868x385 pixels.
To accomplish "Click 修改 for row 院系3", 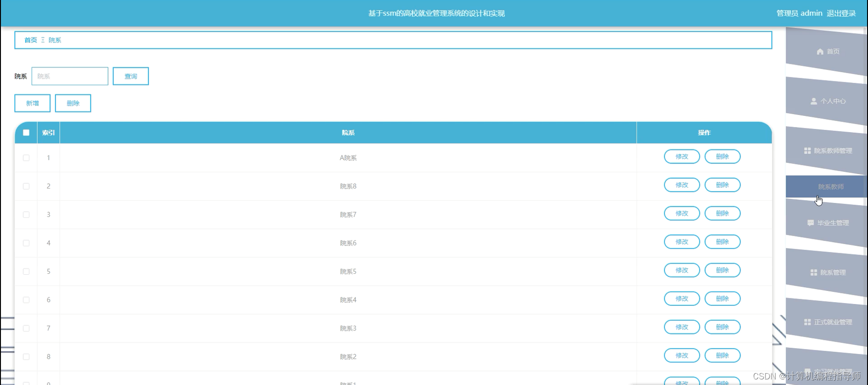I will [682, 327].
